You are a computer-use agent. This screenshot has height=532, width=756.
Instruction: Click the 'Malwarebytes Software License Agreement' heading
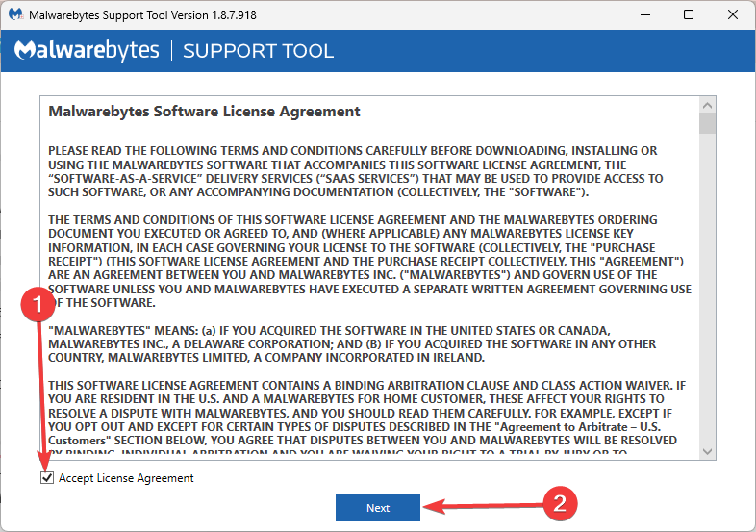(x=204, y=112)
